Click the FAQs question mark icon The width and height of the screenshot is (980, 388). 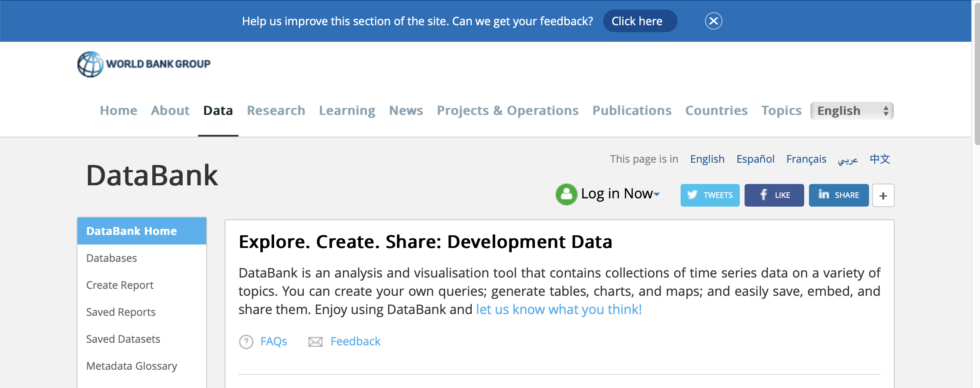coord(246,342)
